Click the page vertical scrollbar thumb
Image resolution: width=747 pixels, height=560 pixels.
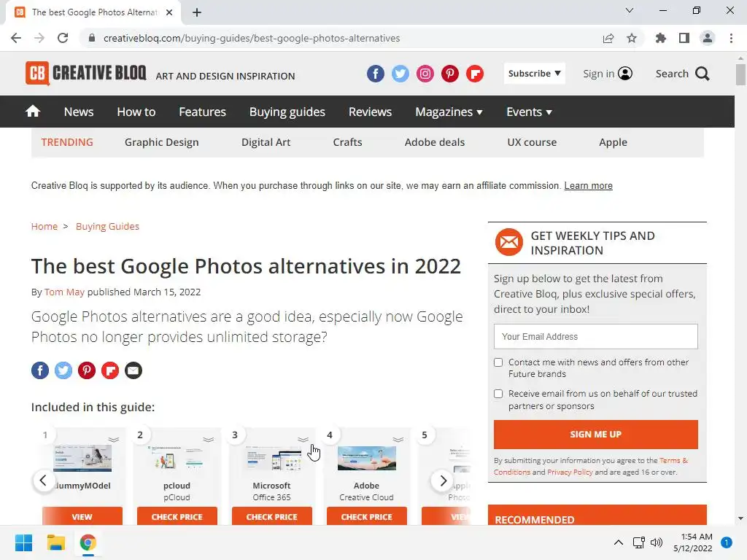point(740,74)
